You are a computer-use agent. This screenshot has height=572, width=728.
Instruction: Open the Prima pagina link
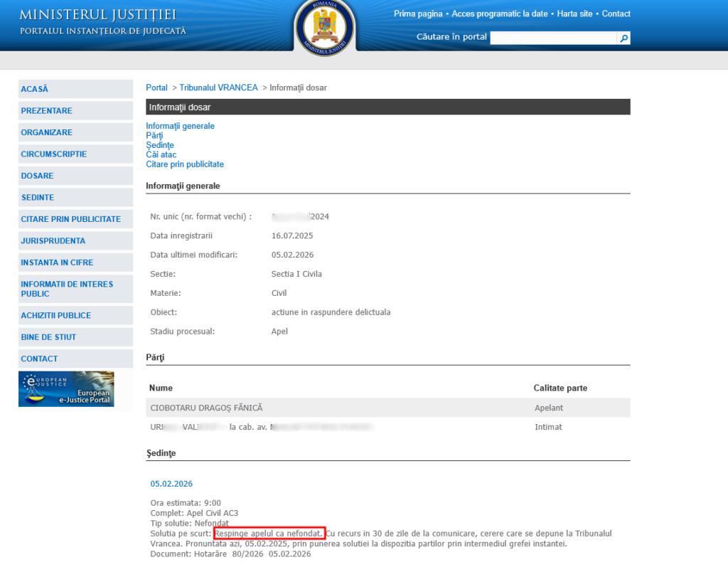[418, 14]
